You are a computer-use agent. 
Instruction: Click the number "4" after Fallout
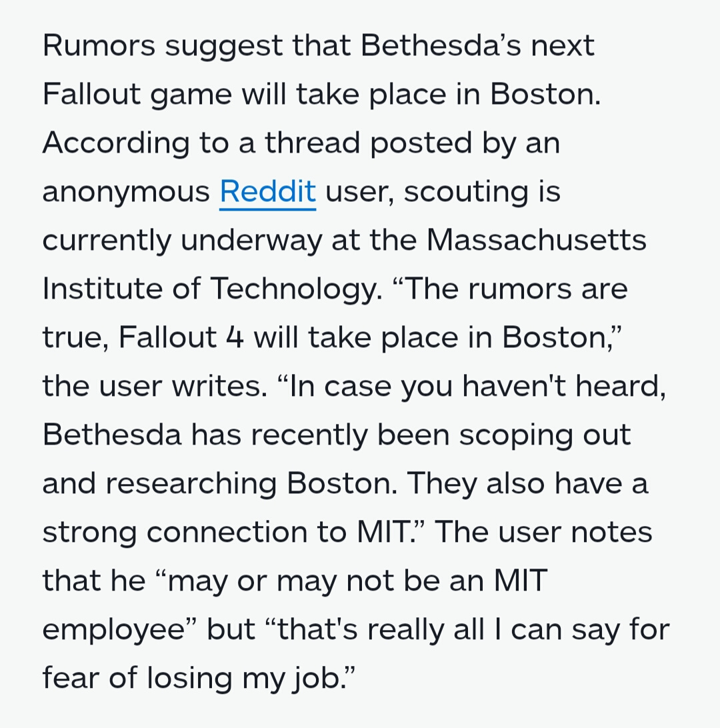pyautogui.click(x=235, y=337)
